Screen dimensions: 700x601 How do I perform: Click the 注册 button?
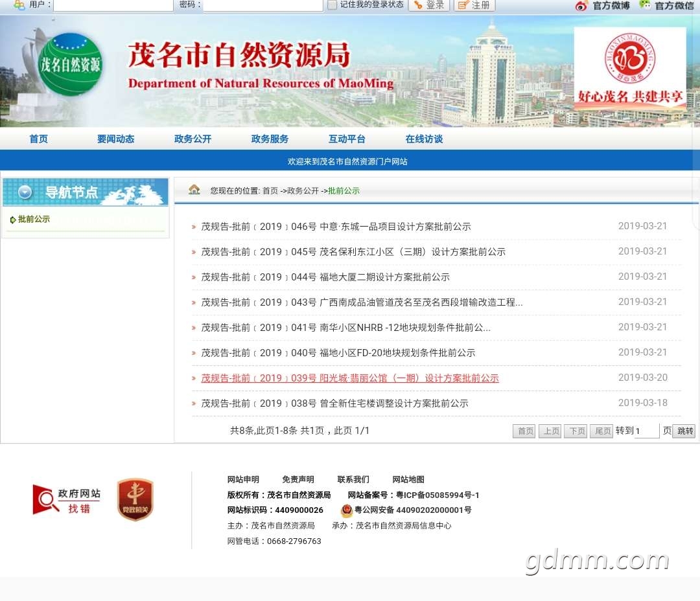[x=474, y=5]
